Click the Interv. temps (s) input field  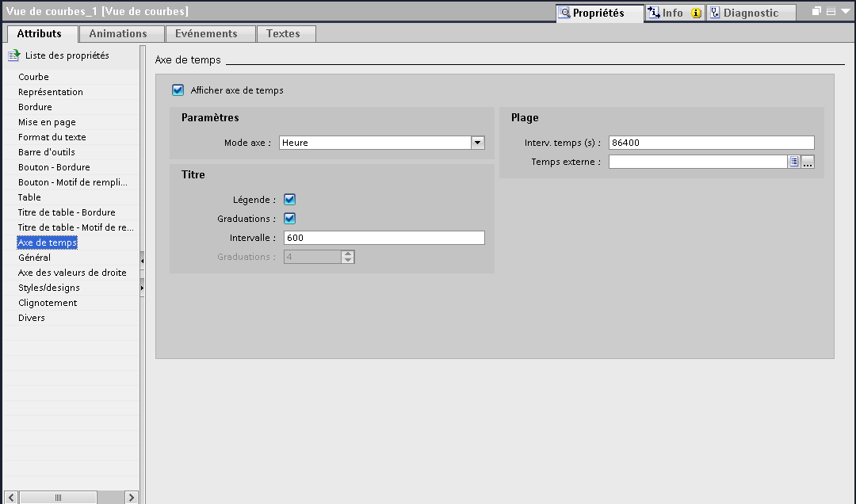711,143
